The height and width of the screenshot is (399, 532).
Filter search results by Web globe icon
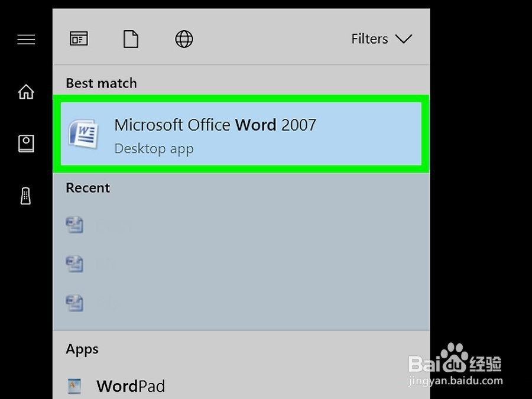184,38
